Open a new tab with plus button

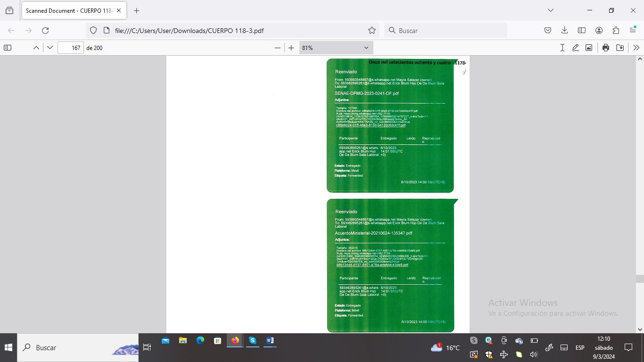tap(136, 10)
